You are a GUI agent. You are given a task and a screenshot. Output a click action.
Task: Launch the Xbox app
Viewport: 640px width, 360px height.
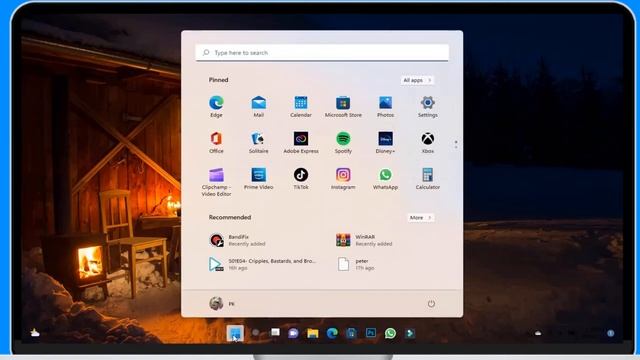click(x=427, y=142)
